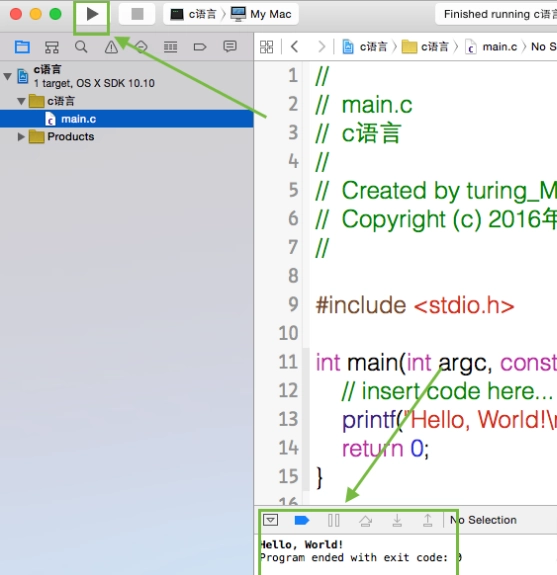557x575 pixels.
Task: Click the Finished running status display
Action: tap(496, 14)
